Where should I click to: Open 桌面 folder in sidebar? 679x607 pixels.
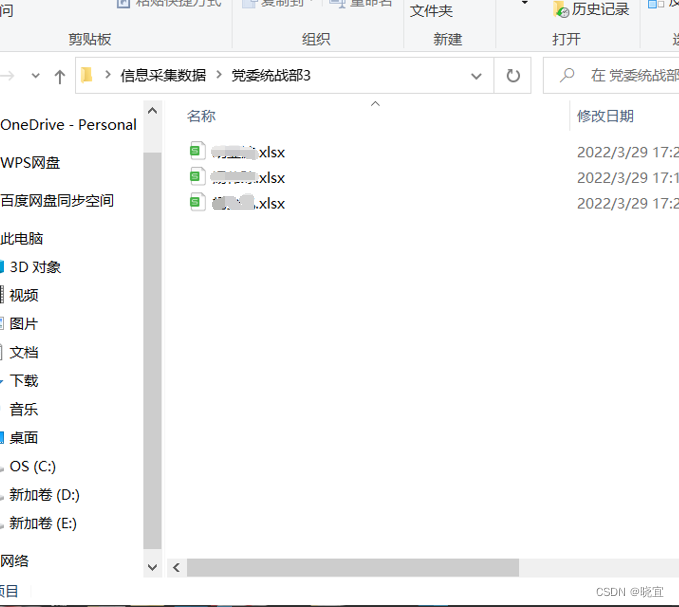click(24, 438)
